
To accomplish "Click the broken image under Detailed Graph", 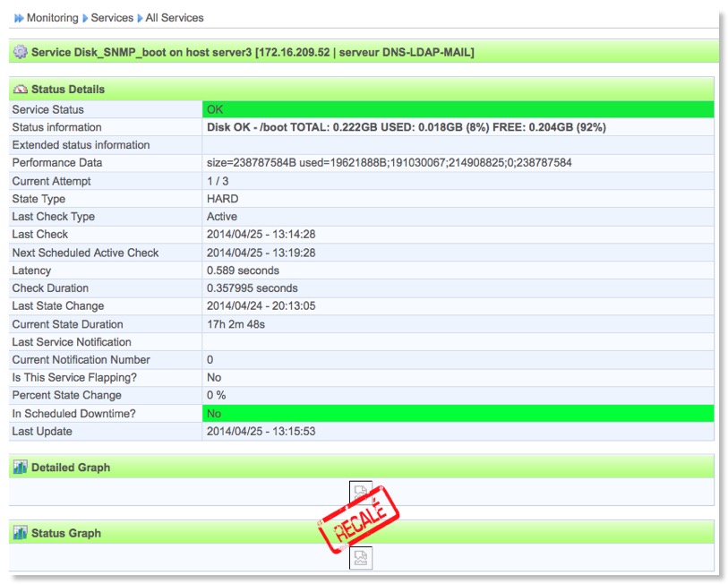I will [x=361, y=492].
